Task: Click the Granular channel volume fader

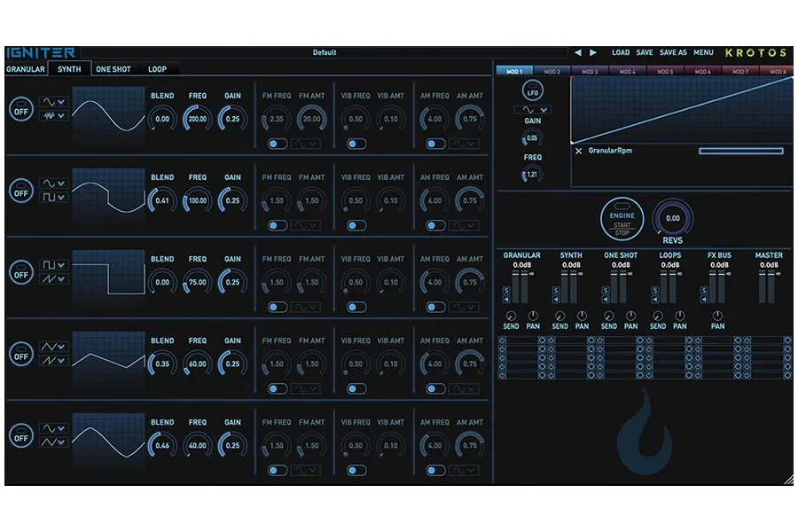Action: pos(520,286)
